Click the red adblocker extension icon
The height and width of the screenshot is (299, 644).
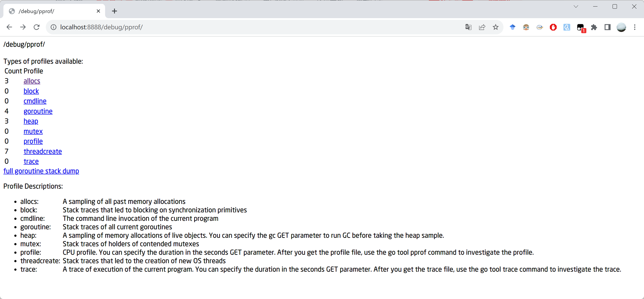553,27
